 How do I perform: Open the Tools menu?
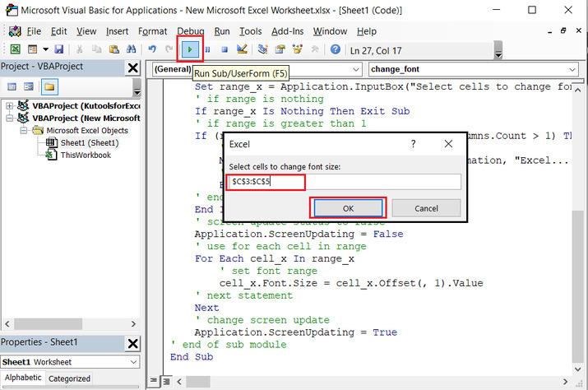point(251,31)
